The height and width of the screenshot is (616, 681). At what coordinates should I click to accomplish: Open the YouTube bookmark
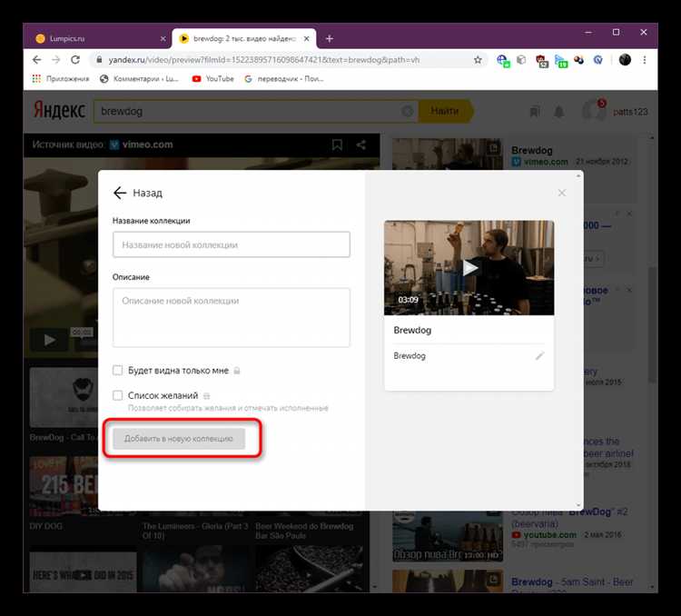pyautogui.click(x=213, y=79)
